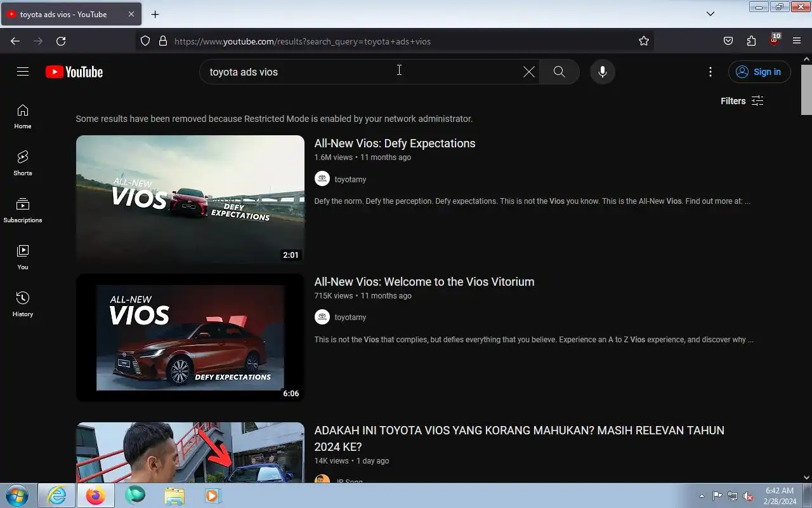This screenshot has width=812, height=508.
Task: Click title 'All-New Vios: Welcome to the Vios Vitorium'
Action: tap(424, 282)
